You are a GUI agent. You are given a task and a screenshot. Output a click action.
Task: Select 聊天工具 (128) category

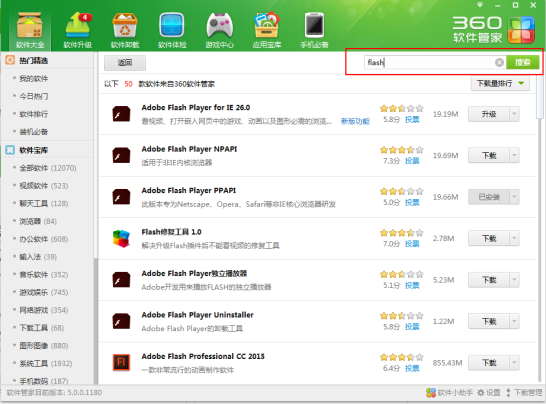pyautogui.click(x=44, y=203)
